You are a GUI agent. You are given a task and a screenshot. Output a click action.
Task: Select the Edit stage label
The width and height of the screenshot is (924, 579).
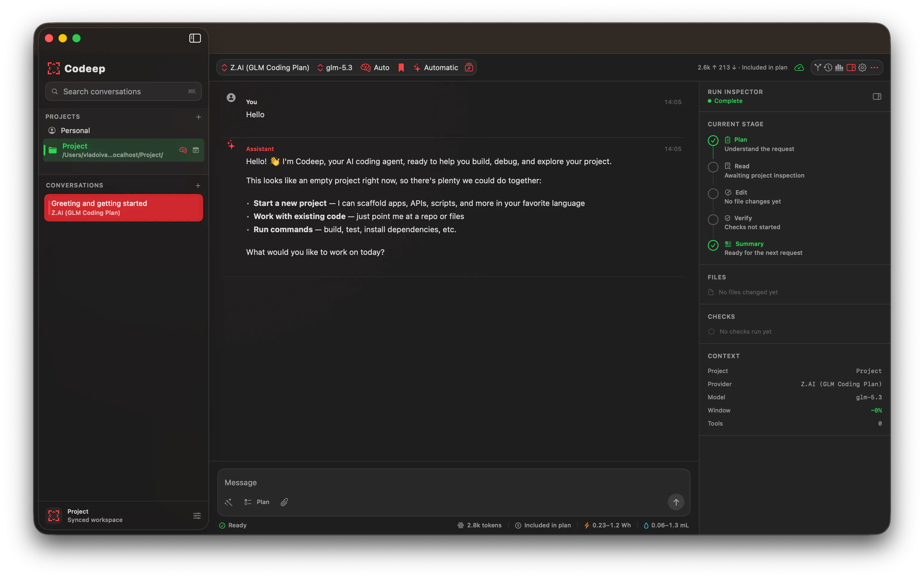741,193
